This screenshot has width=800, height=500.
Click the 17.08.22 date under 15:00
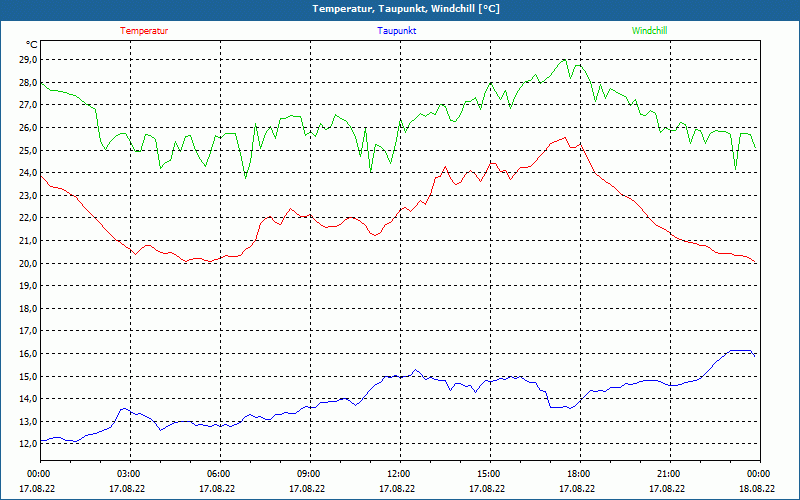[x=487, y=488]
